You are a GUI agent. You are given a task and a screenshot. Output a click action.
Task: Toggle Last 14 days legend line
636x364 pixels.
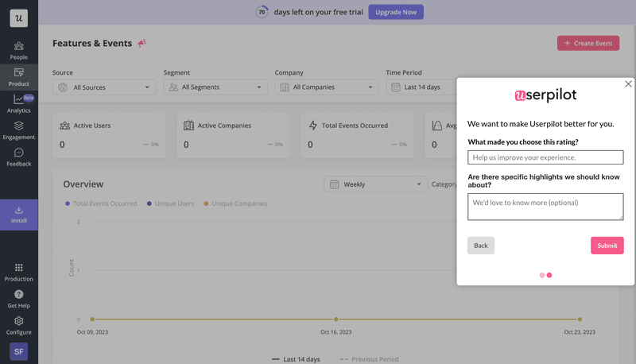[296, 359]
